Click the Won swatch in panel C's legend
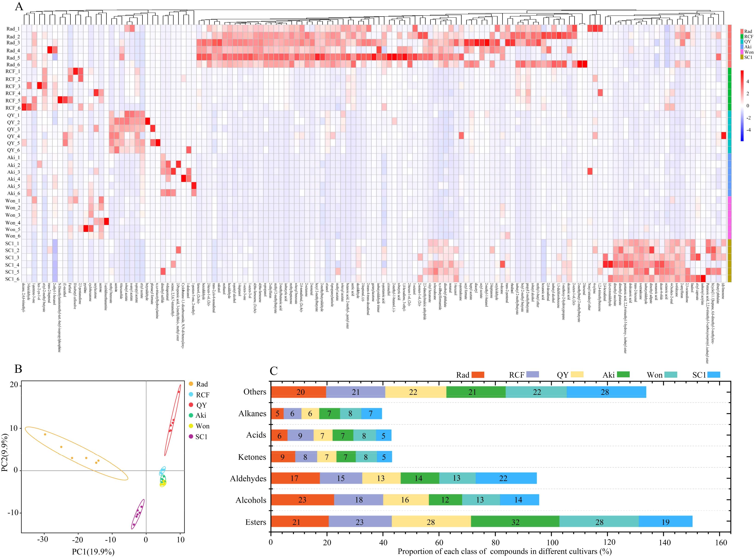The height and width of the screenshot is (557, 756). (671, 374)
